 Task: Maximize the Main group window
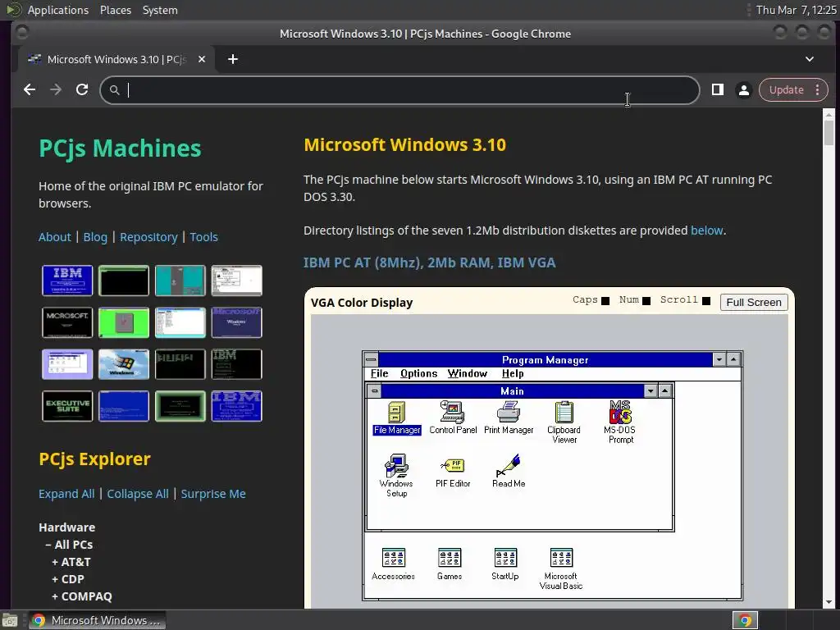[x=664, y=391]
